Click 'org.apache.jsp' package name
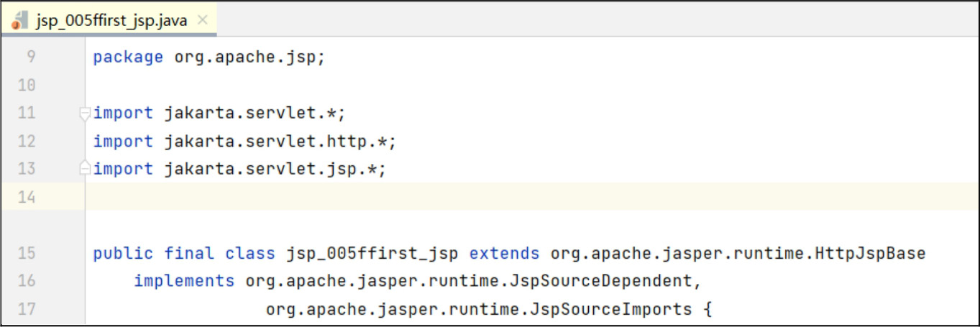 (245, 57)
